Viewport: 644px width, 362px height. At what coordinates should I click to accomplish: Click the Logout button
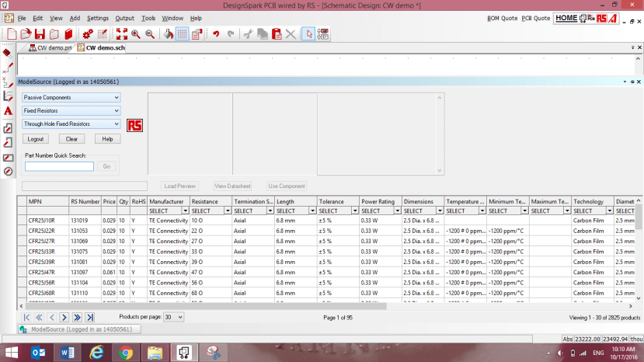click(36, 139)
